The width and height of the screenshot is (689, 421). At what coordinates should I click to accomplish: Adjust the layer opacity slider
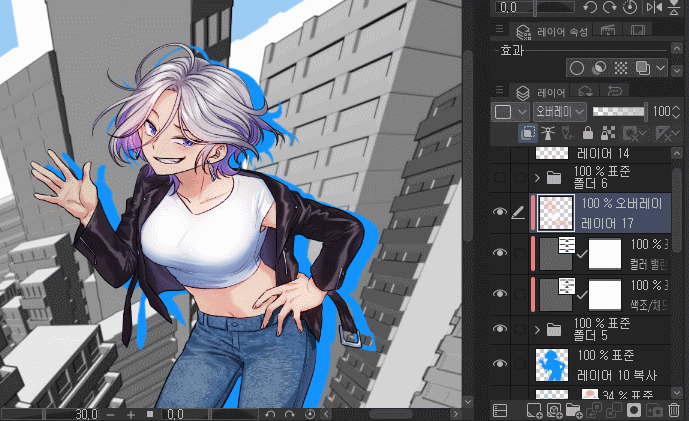619,112
